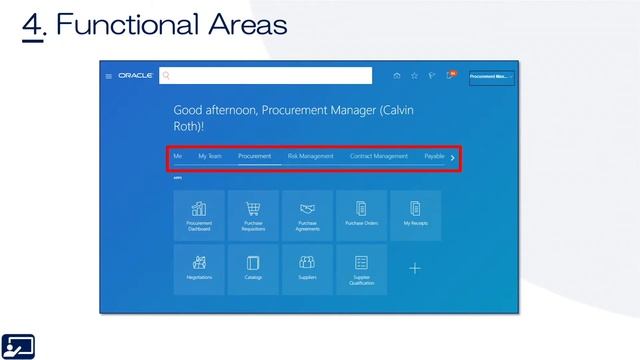Open the notifications icon with orange badge
The image size is (640, 360).
point(451,75)
